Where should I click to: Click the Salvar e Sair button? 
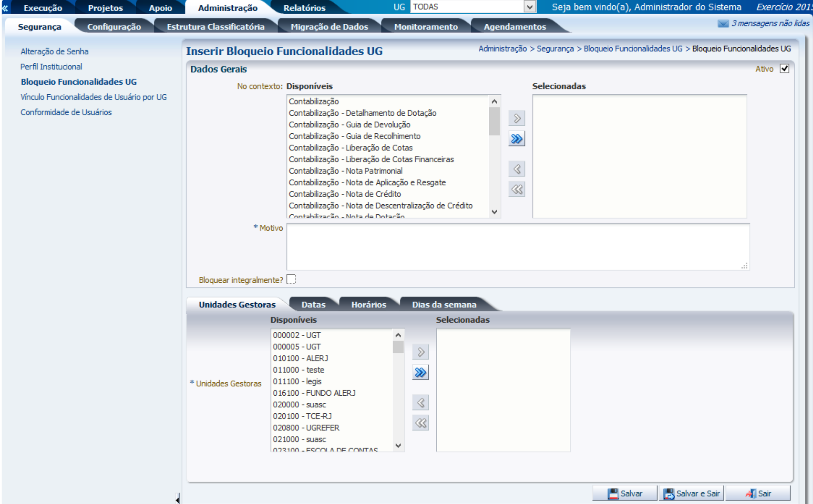pyautogui.click(x=692, y=494)
